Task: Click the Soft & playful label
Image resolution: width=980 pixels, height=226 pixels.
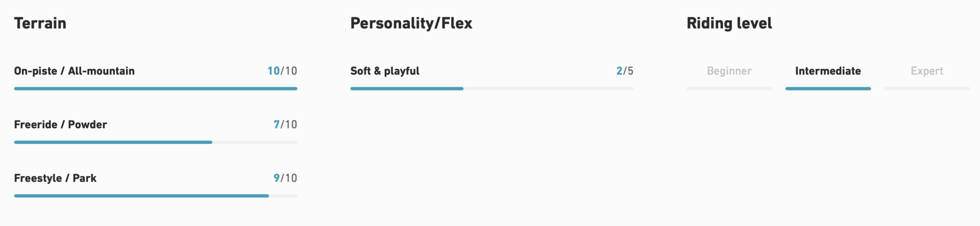Action: 385,71
